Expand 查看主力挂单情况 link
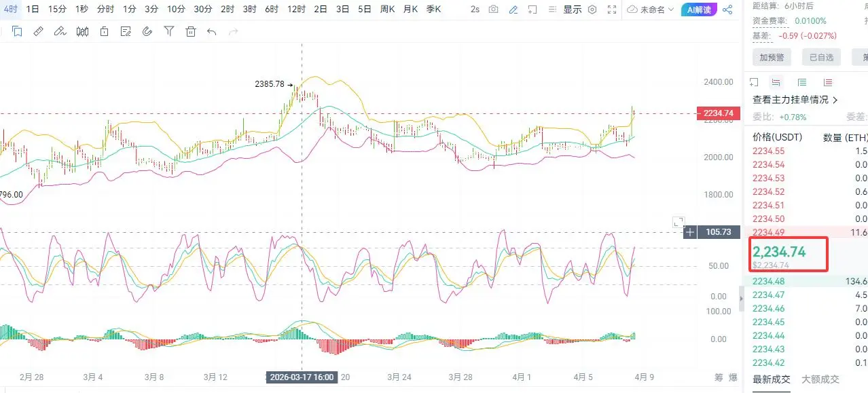The height and width of the screenshot is (393, 868). (x=795, y=100)
